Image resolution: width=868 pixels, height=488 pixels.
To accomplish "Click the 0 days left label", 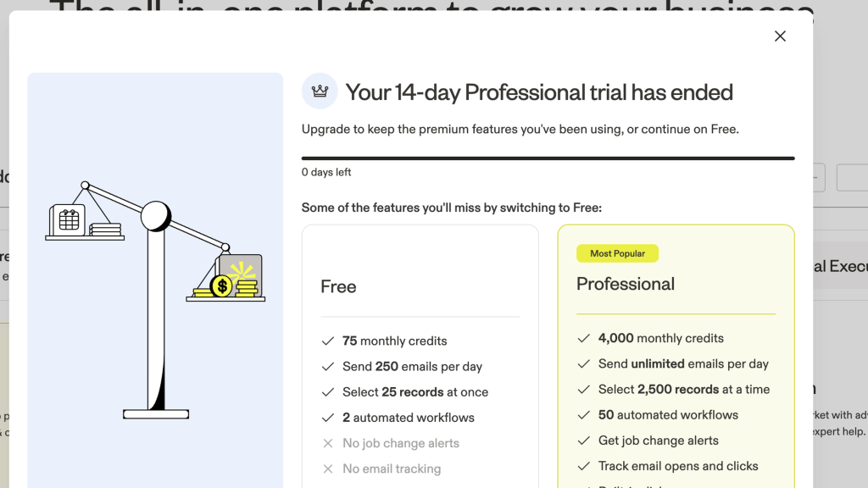I will pyautogui.click(x=326, y=172).
